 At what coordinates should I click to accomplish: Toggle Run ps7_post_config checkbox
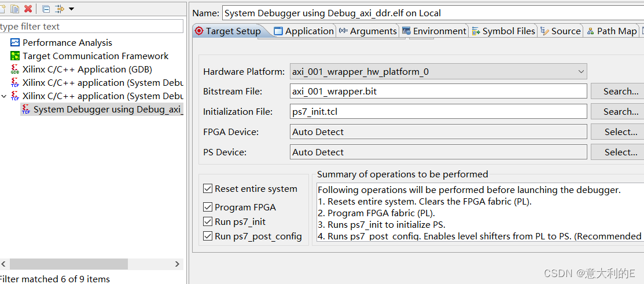(x=207, y=236)
